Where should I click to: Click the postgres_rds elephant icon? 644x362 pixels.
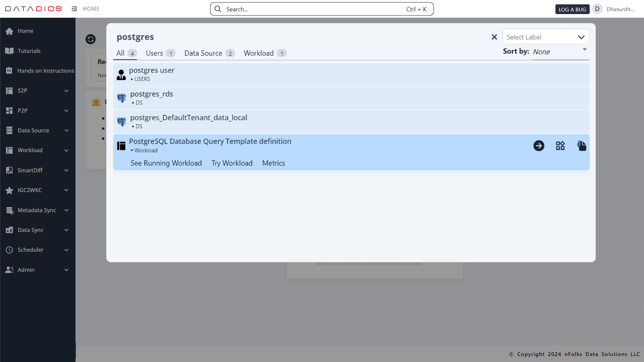tap(121, 98)
